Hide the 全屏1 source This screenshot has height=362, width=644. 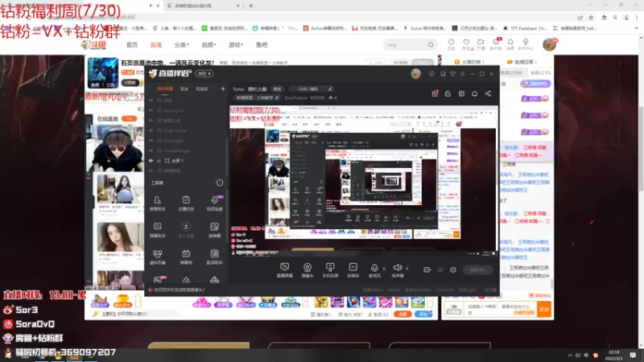tap(151, 160)
